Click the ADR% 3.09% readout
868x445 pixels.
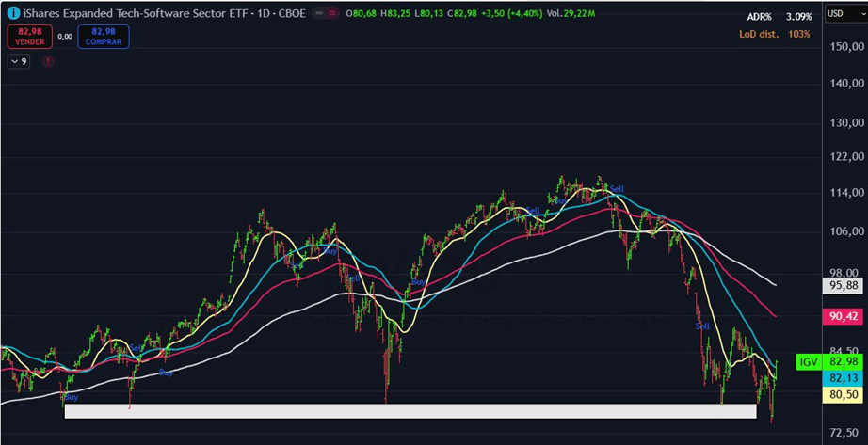(x=781, y=17)
